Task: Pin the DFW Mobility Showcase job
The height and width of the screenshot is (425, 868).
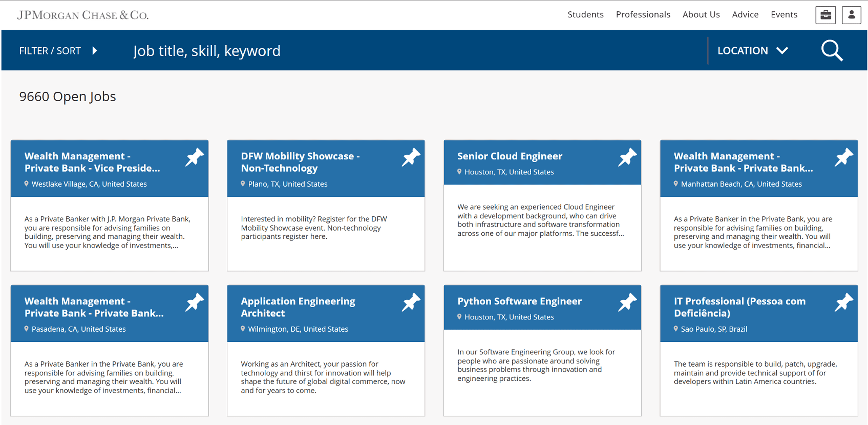Action: [x=411, y=157]
